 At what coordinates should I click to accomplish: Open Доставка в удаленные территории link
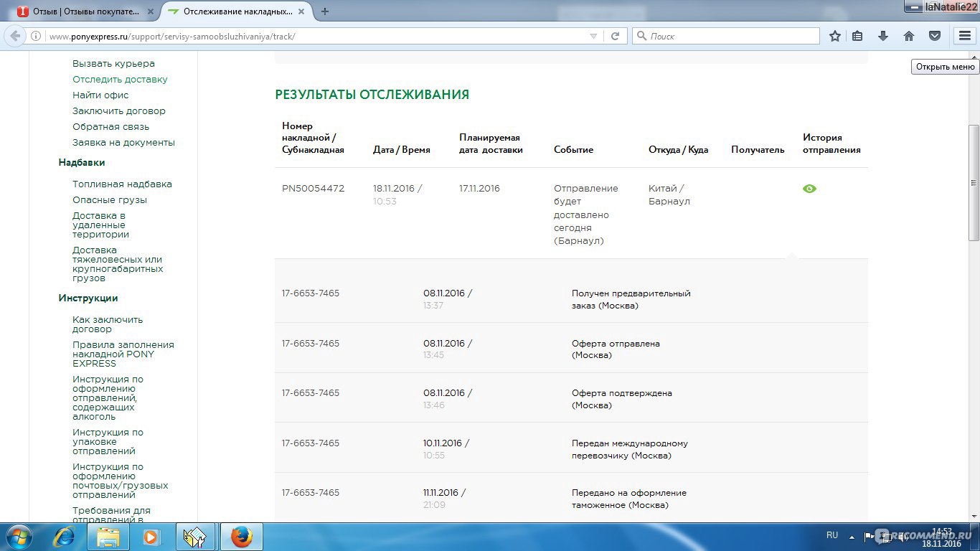[x=100, y=225]
